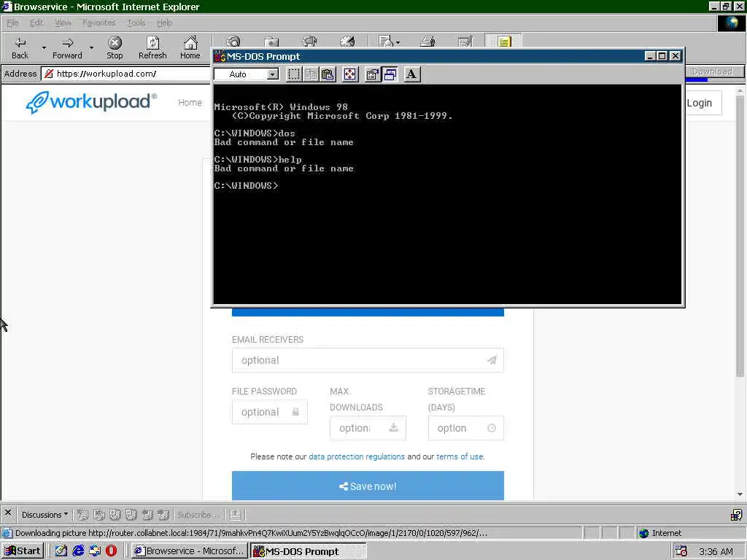747x560 pixels.
Task: Refresh the current page
Action: coord(152,48)
